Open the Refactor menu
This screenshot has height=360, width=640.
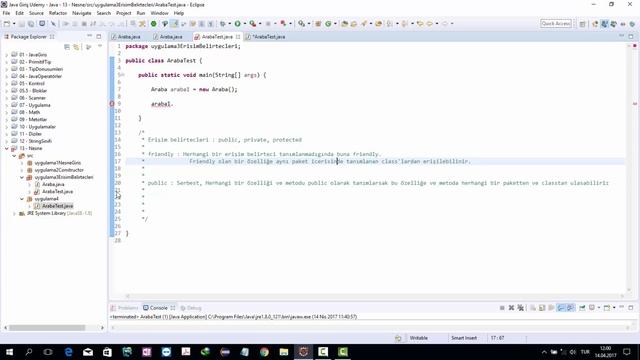pyautogui.click(x=58, y=13)
